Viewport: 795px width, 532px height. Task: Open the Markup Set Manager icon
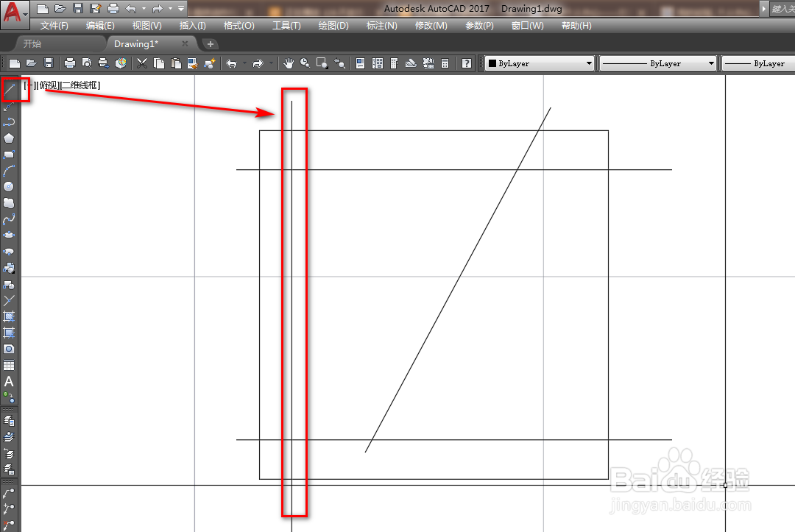point(428,63)
